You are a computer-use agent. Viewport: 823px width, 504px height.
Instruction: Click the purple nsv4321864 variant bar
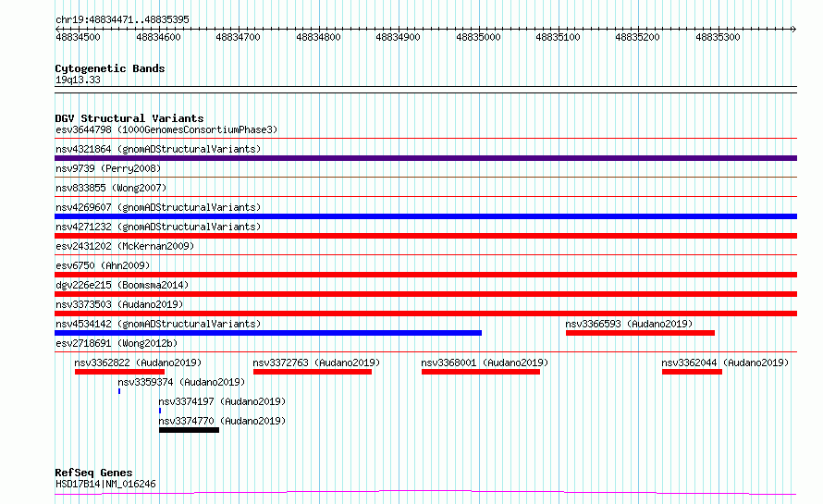(425, 158)
